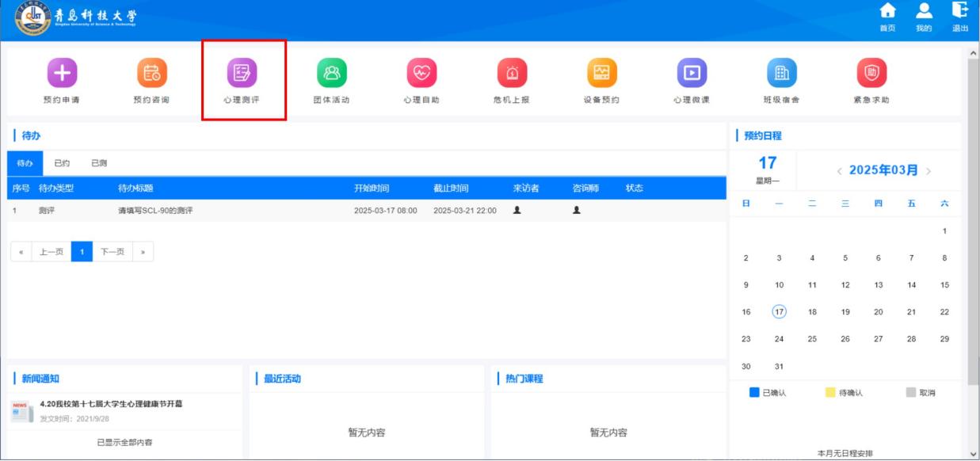Open 心理测评 assessment icon
Screen dimensions: 980x461
click(242, 73)
